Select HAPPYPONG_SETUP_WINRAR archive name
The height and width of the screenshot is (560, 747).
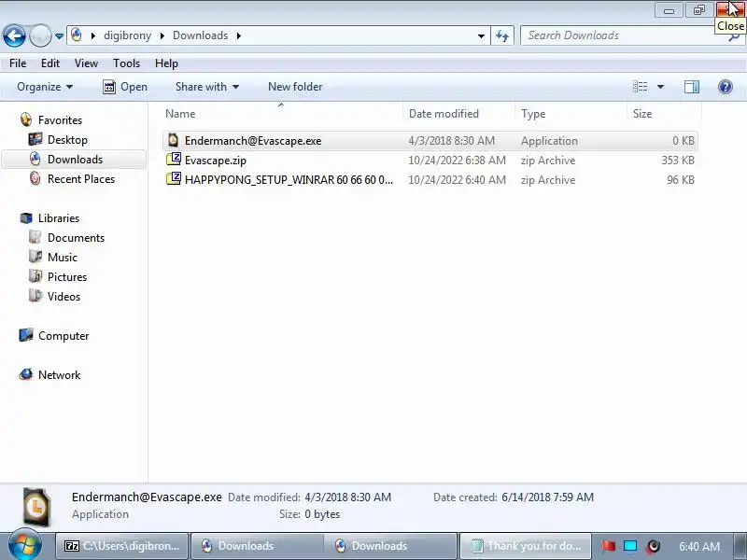pyautogui.click(x=289, y=180)
